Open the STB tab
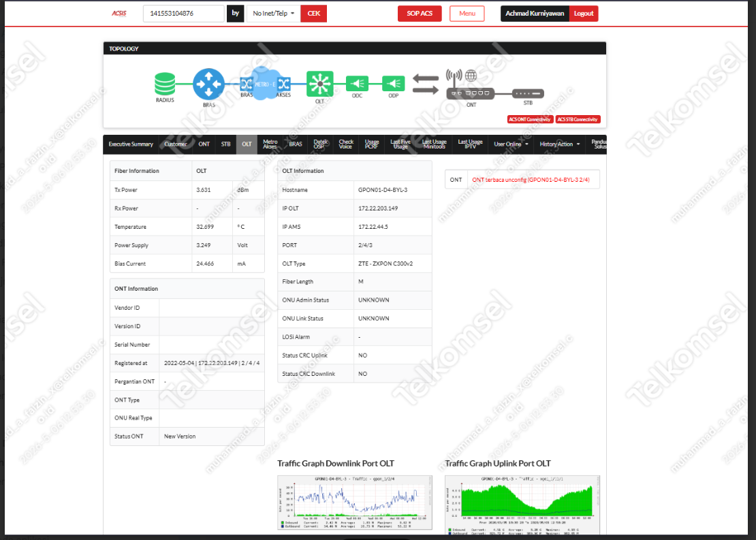Viewport: 756px width, 540px height. pos(225,144)
